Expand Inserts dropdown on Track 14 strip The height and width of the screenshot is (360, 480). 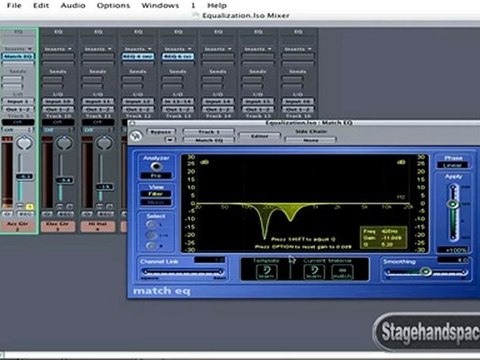(218, 49)
